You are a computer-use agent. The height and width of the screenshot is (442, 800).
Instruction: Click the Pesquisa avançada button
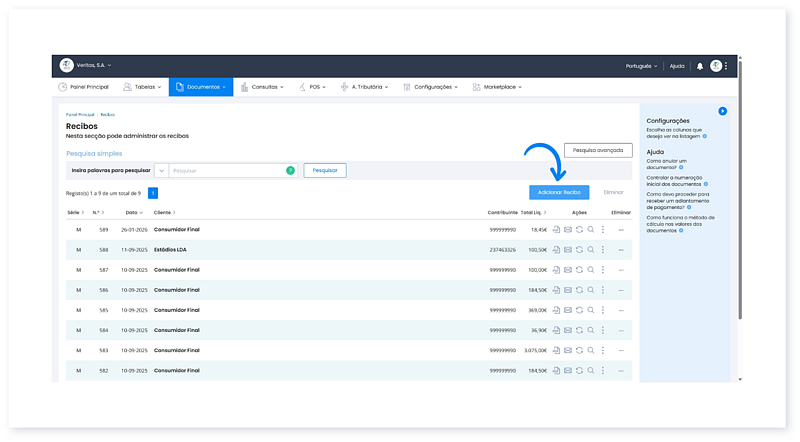pyautogui.click(x=598, y=150)
